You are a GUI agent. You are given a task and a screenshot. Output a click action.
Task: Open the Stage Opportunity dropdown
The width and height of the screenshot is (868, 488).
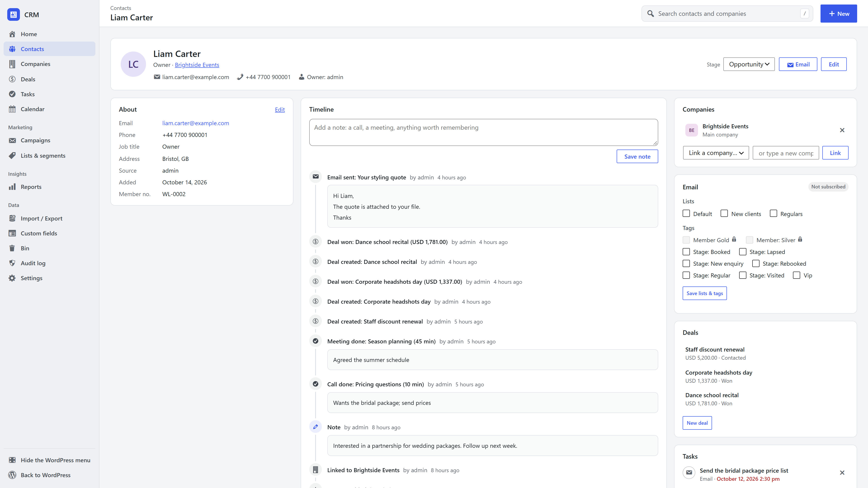click(749, 64)
